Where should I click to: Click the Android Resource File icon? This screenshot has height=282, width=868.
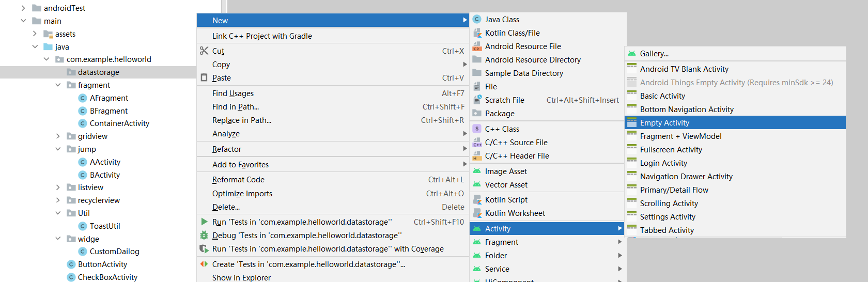pos(477,46)
